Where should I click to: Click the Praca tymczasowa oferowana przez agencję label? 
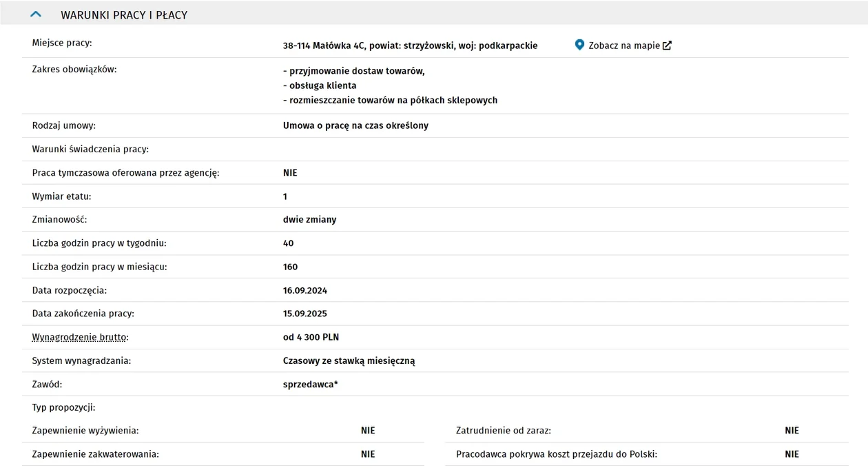coord(125,172)
